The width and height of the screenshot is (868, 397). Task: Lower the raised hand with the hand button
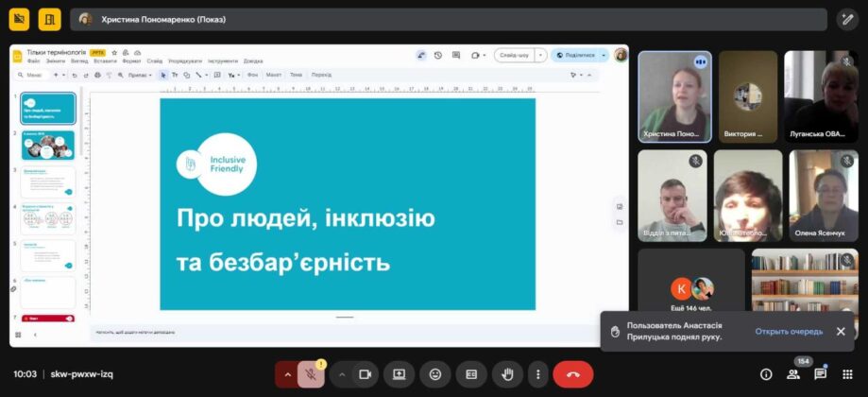coord(507,373)
